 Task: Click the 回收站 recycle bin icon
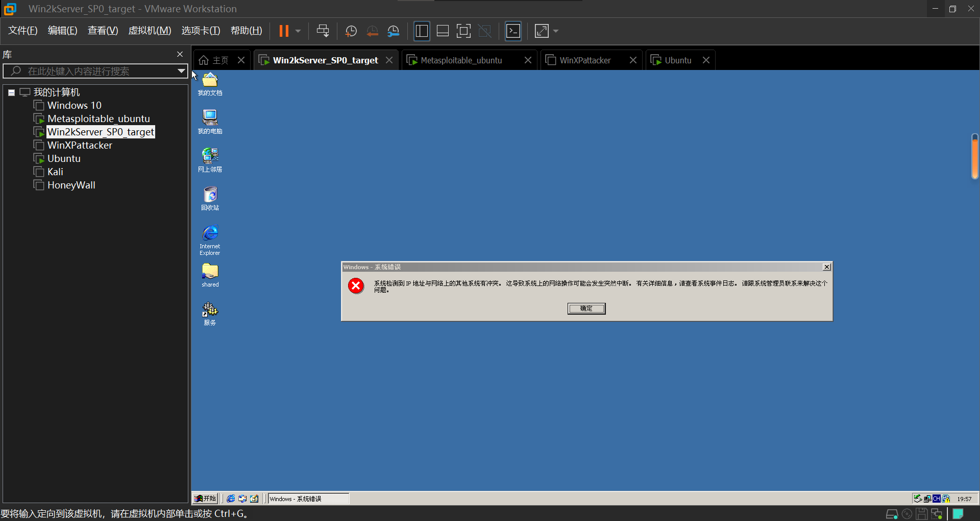pos(210,199)
